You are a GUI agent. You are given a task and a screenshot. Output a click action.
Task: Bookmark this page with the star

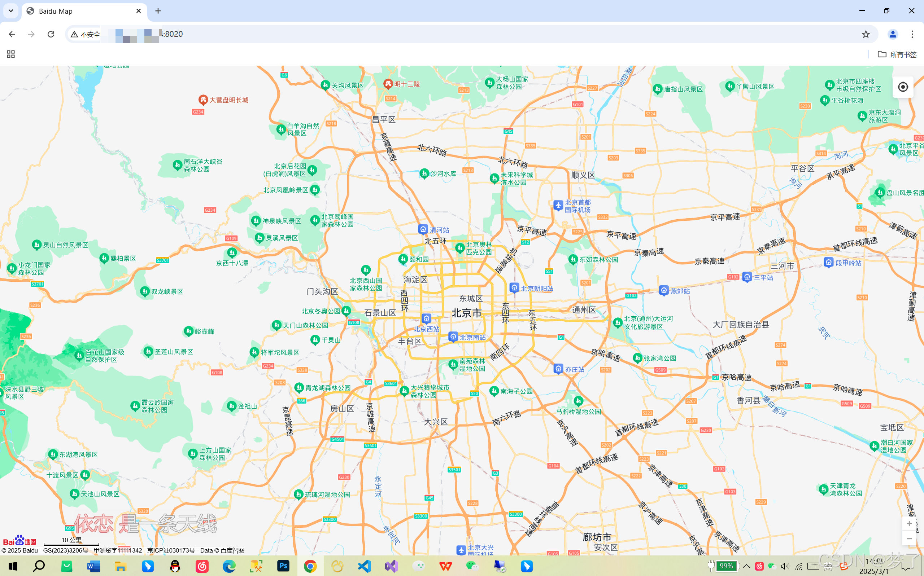pos(866,34)
